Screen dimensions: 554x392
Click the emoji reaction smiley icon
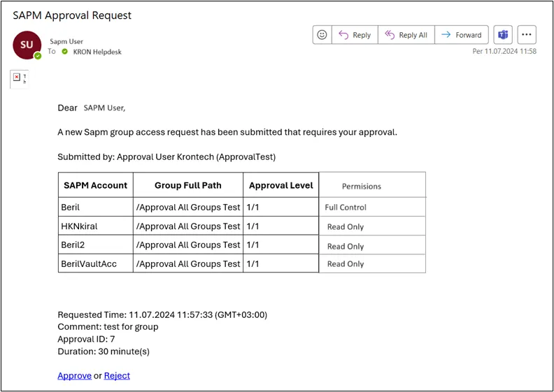[x=322, y=34]
